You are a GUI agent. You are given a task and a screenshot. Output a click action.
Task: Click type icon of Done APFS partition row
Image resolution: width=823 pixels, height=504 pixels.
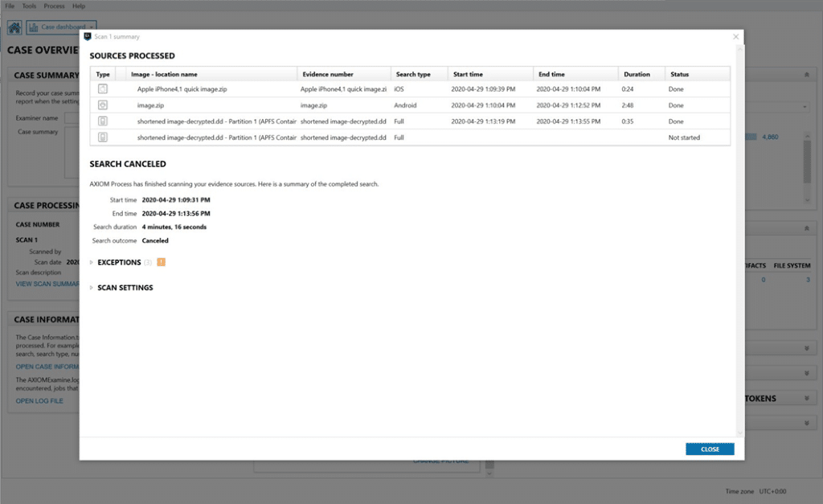(x=103, y=121)
